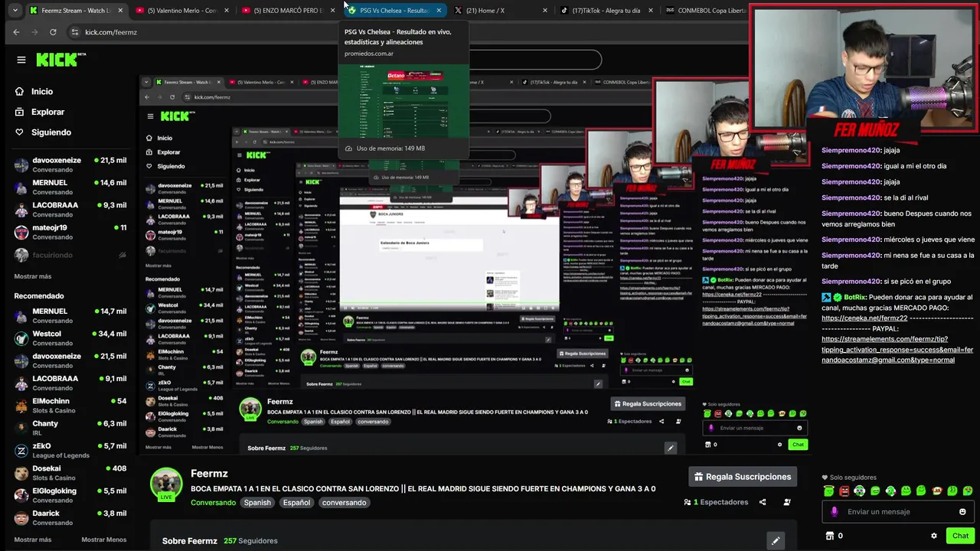Switch to CONMEBOL Copa Libertadores tab
Viewport: 980px width, 551px height.
pos(704,11)
